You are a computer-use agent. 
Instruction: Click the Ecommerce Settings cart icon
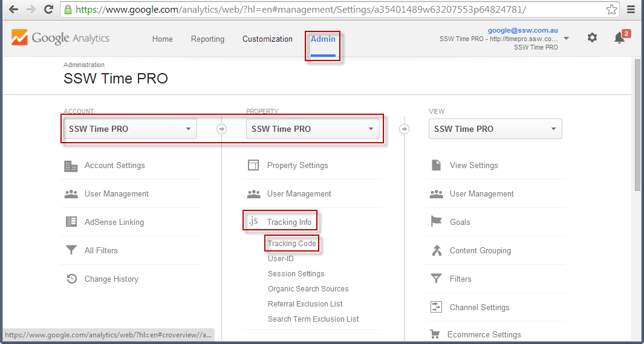pos(435,334)
